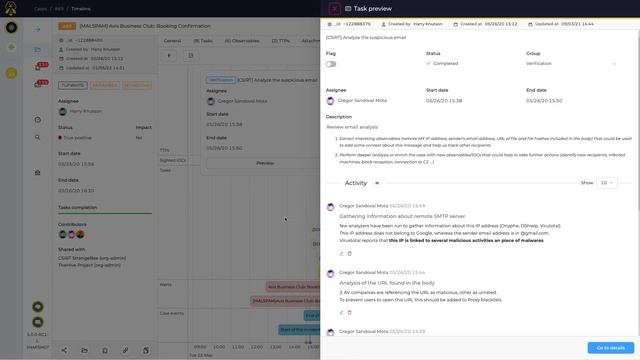Image resolution: width=640 pixels, height=360 pixels.
Task: Click the 'Avis Business Club' alert timeline item
Action: pyautogui.click(x=293, y=287)
